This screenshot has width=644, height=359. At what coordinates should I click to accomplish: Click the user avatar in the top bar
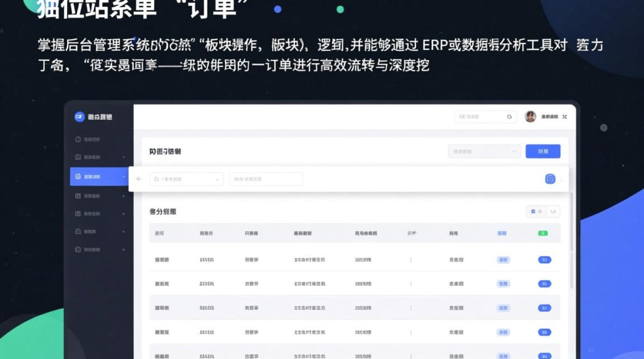point(530,116)
